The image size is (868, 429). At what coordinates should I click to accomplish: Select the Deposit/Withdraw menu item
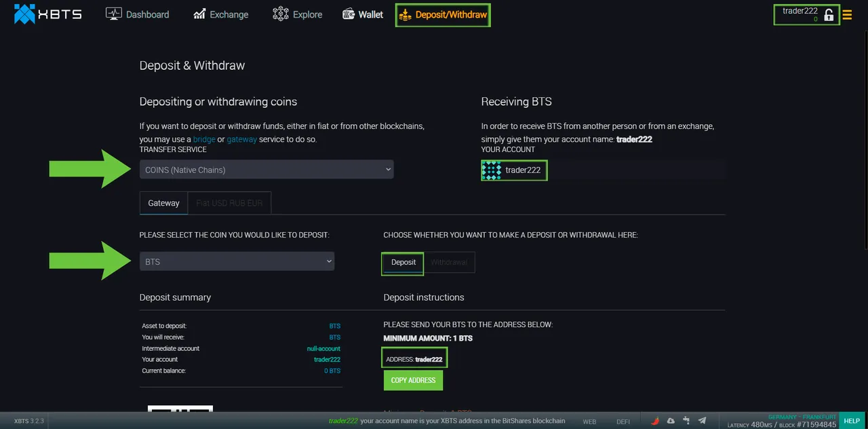click(x=443, y=14)
